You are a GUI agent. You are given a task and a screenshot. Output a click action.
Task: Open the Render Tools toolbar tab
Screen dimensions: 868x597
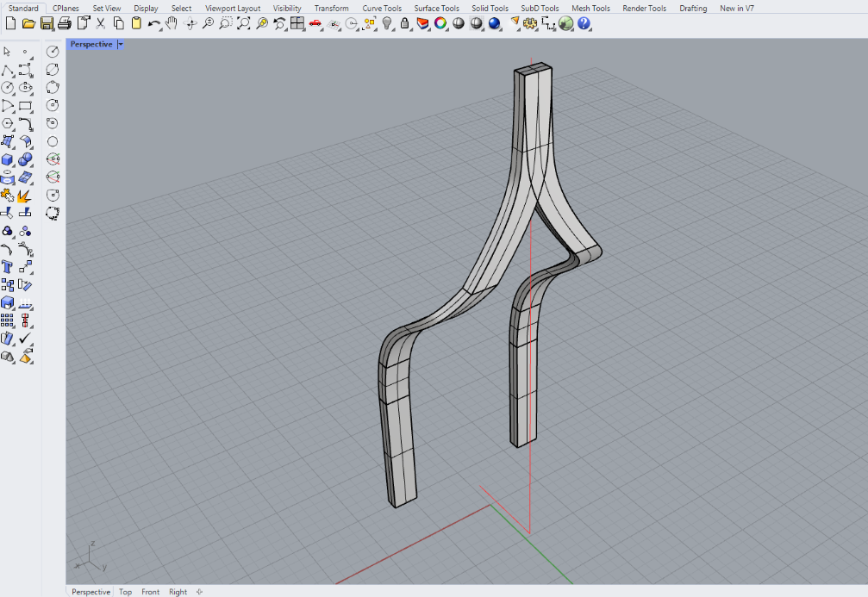click(x=645, y=9)
